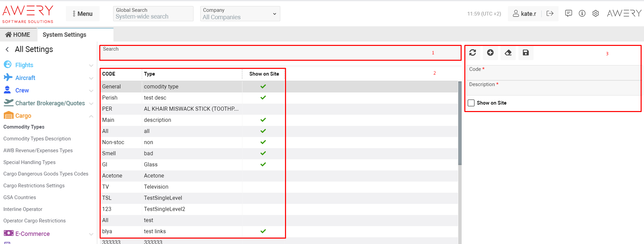Image resolution: width=644 pixels, height=244 pixels.
Task: Go back to All Settings
Action: (x=7, y=50)
